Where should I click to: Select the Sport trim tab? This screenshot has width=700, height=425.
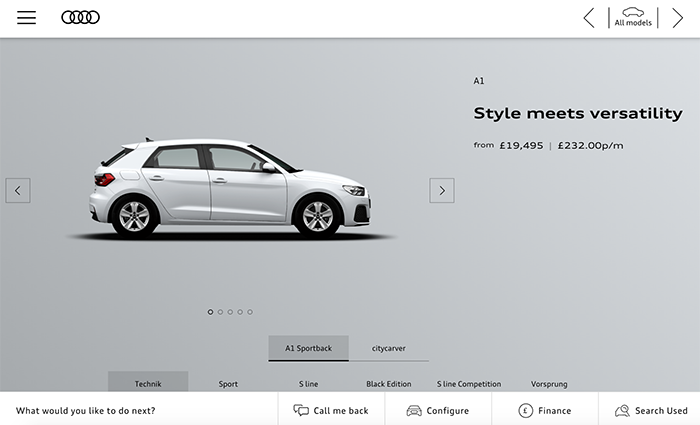(228, 383)
